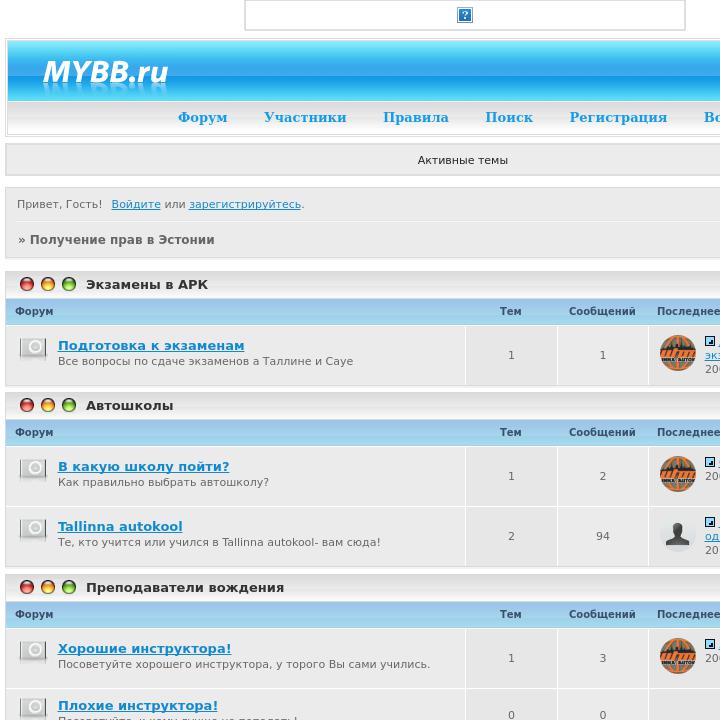Click Сообщений column header in Автошколы table
Viewport: 720px width, 720px height.
click(602, 432)
